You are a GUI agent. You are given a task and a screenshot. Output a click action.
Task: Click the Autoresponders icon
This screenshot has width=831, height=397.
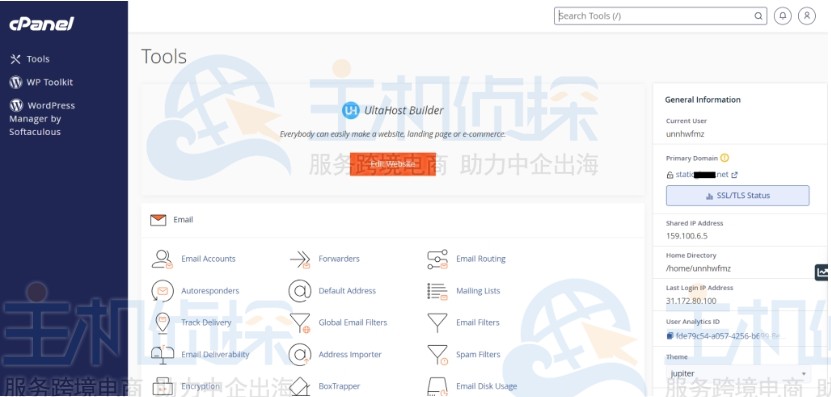click(x=162, y=290)
